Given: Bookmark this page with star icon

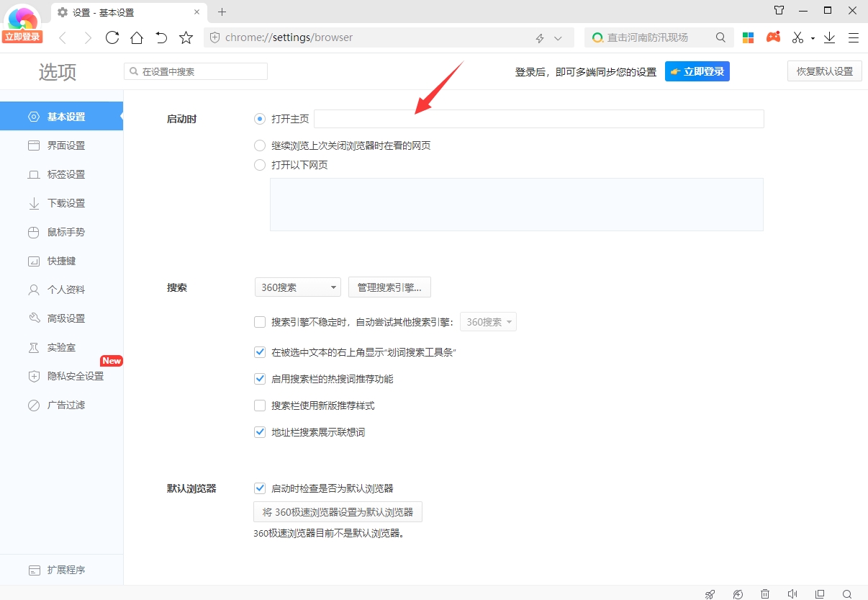Looking at the screenshot, I should click(186, 37).
